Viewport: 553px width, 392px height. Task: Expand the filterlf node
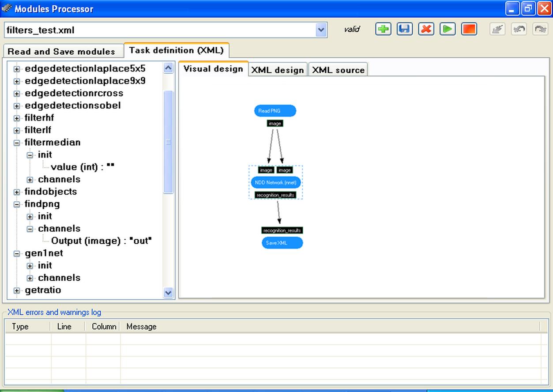[17, 131]
